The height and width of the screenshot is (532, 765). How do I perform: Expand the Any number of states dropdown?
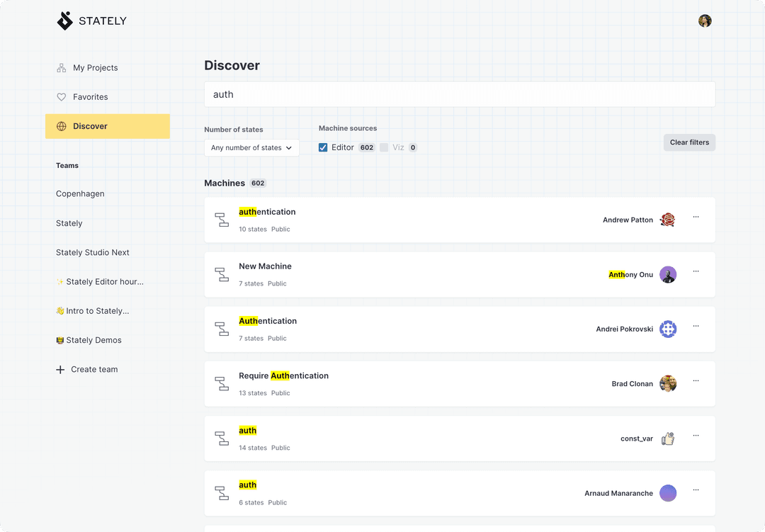coord(251,148)
